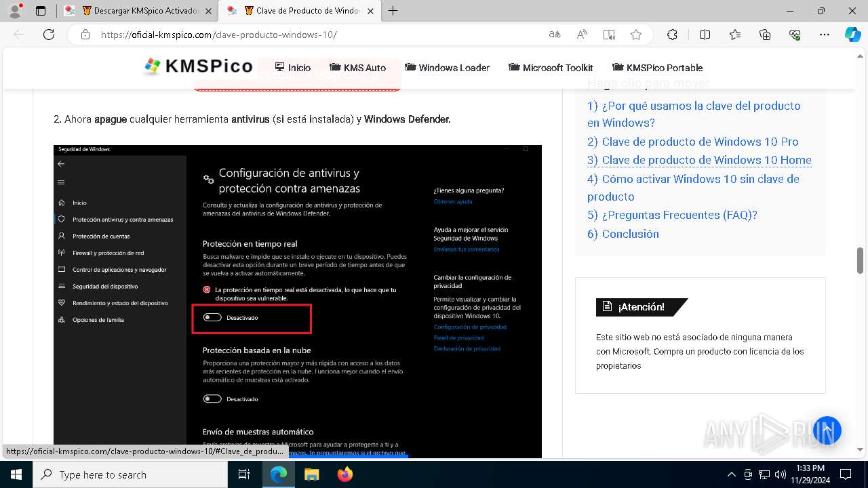Launch the Copilot sidebar icon

pyautogui.click(x=852, y=35)
